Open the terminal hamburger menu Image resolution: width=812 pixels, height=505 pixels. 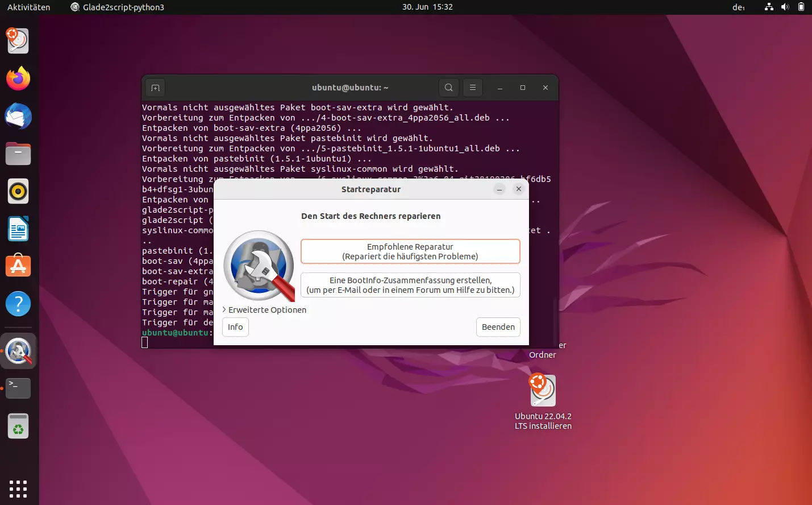click(473, 88)
